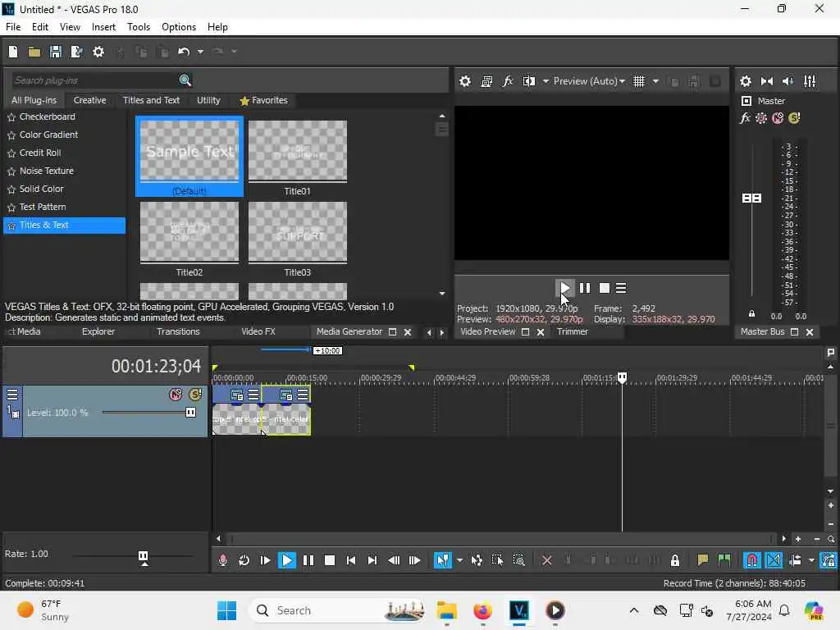Open the Titles and Text tab
This screenshot has width=840, height=630.
[151, 100]
